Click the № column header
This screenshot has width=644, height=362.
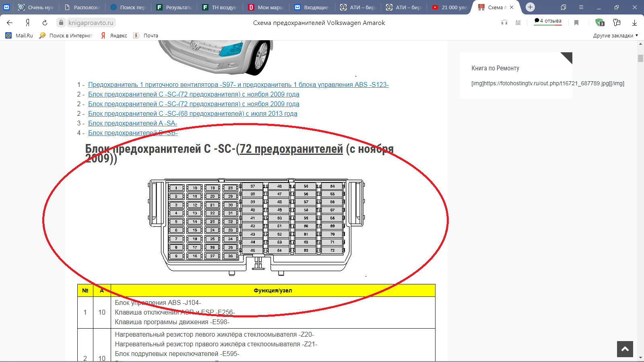[x=85, y=290]
